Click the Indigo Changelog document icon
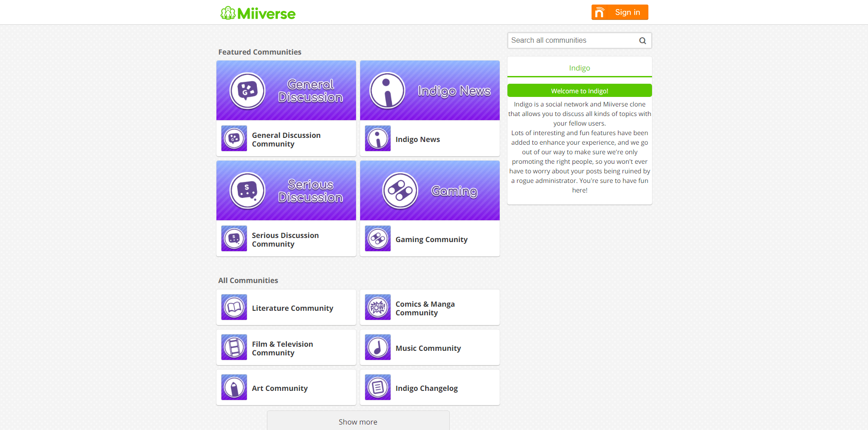This screenshot has height=430, width=868. [x=378, y=387]
